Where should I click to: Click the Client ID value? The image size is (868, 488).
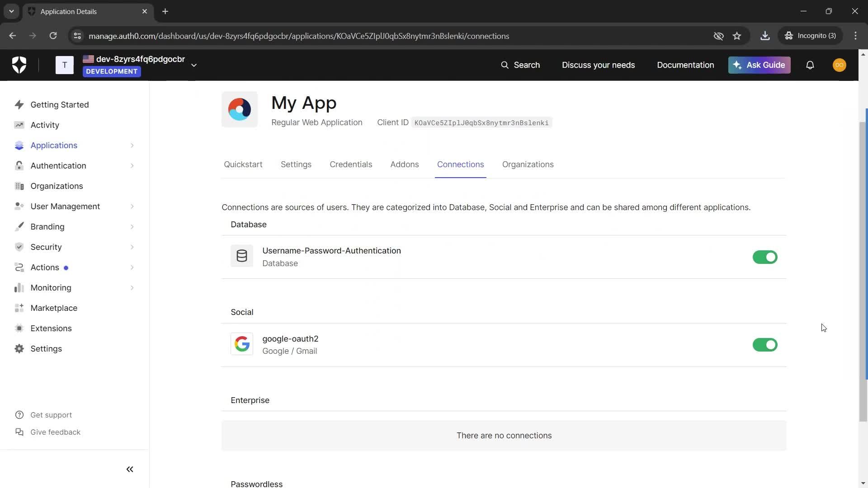pos(481,123)
